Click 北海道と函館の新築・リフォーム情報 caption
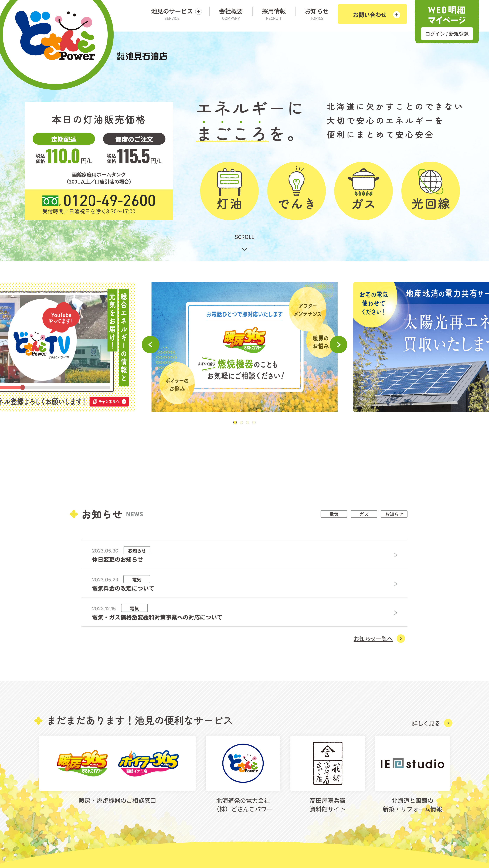The image size is (489, 868). pos(412,805)
